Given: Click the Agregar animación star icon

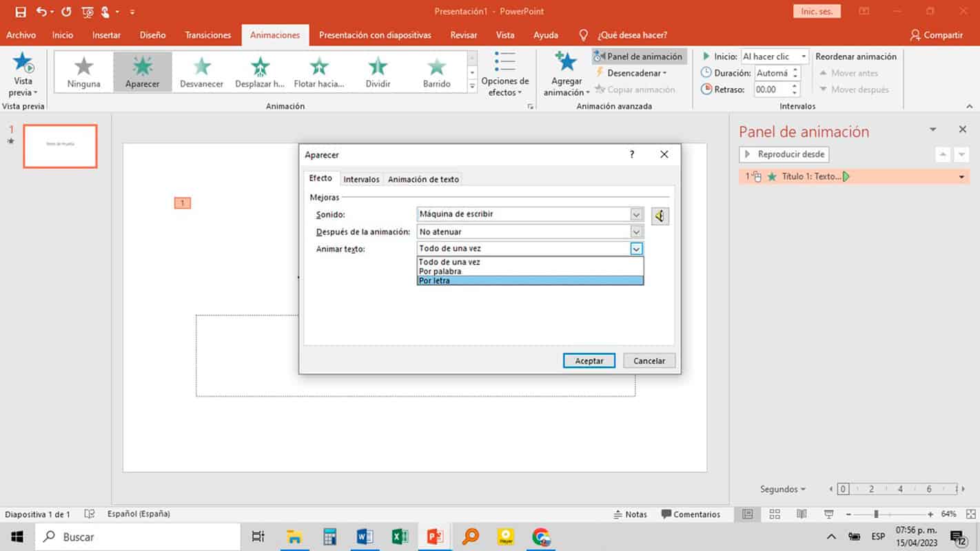Looking at the screenshot, I should [x=566, y=63].
